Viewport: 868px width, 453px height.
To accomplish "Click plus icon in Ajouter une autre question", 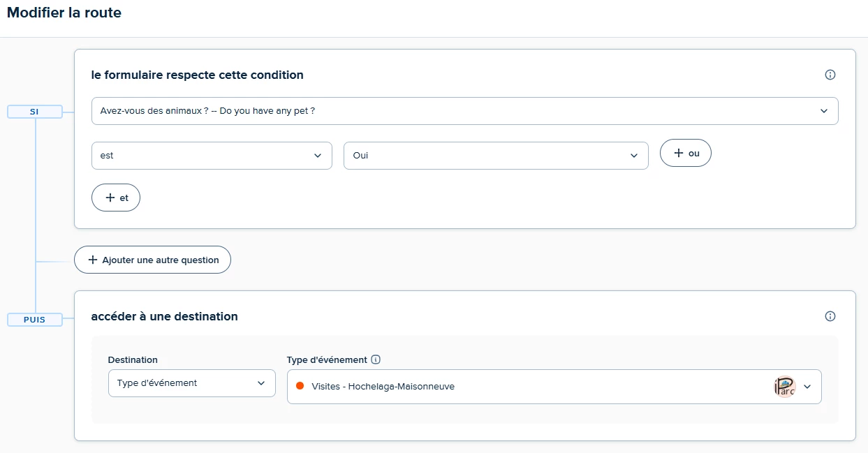I will coord(93,260).
